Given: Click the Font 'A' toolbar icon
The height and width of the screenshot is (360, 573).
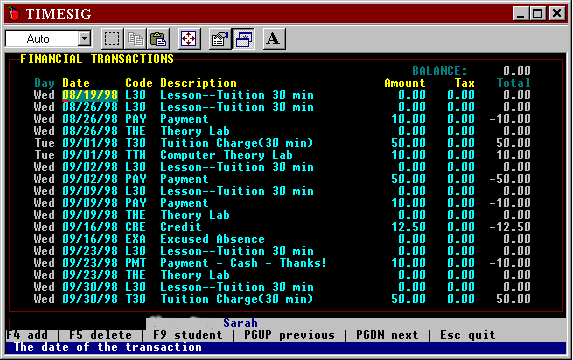Looking at the screenshot, I should pos(274,38).
